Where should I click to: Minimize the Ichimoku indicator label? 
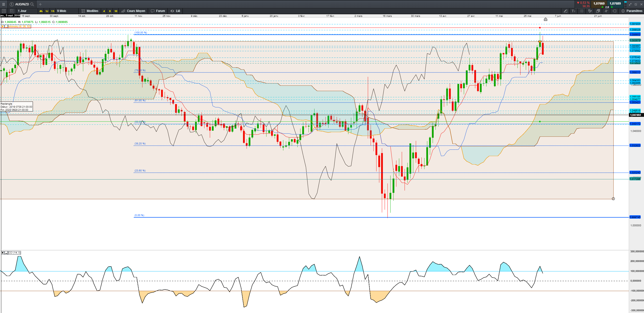pyautogui.click(x=6, y=27)
